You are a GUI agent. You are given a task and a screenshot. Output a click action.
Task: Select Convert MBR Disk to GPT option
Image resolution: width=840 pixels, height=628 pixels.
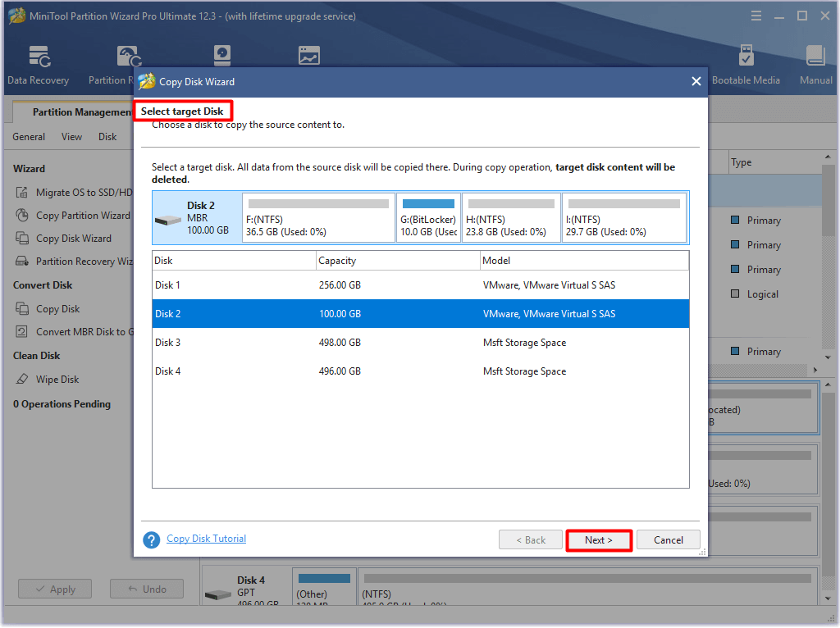coord(84,332)
